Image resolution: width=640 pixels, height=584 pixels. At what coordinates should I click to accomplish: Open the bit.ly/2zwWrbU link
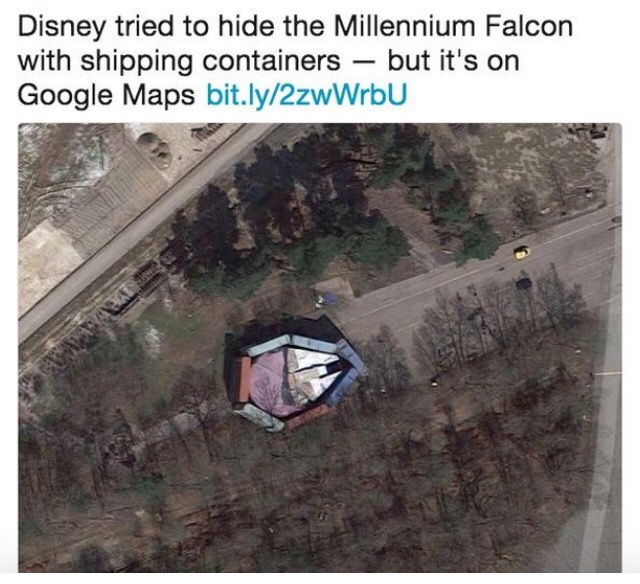[x=307, y=94]
